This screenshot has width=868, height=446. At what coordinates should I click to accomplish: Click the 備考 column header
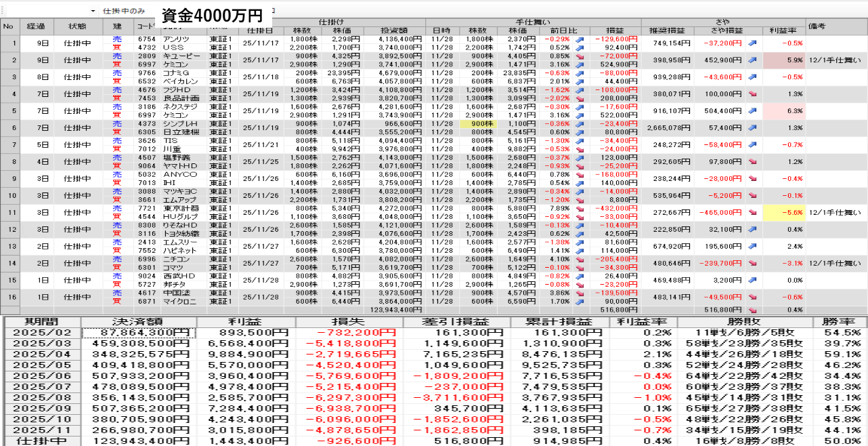click(x=817, y=26)
